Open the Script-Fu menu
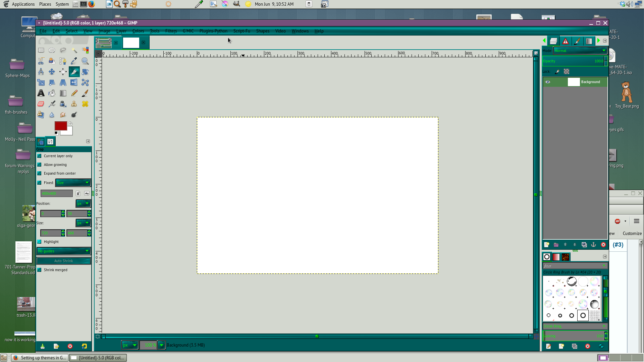The width and height of the screenshot is (644, 362). (242, 31)
